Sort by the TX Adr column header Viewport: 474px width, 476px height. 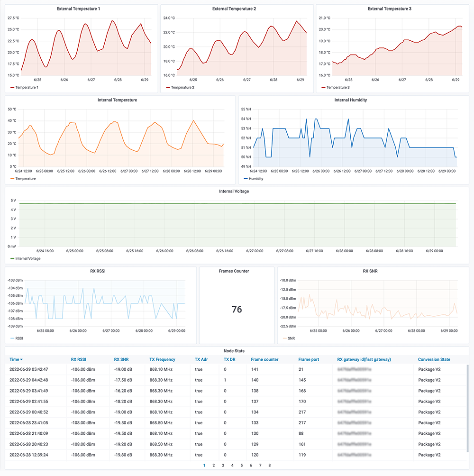(x=201, y=359)
